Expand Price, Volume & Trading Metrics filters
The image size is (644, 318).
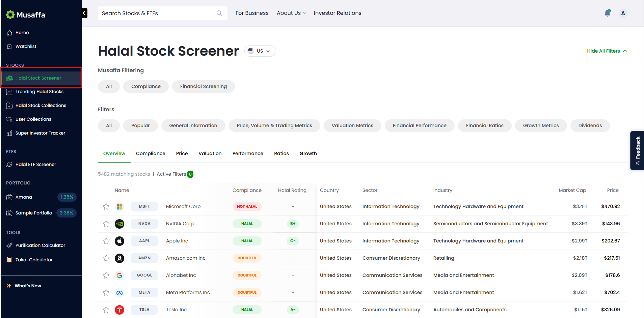click(274, 125)
